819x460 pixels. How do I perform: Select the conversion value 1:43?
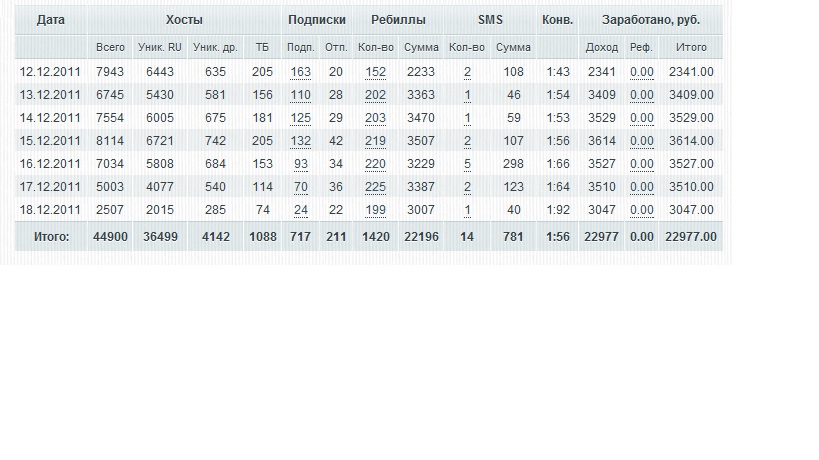coord(558,72)
